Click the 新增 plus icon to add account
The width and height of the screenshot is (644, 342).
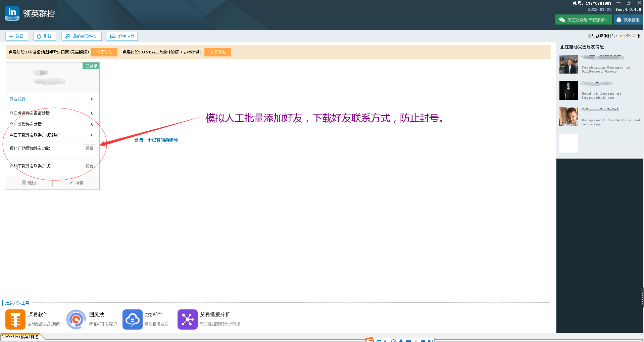click(x=11, y=36)
